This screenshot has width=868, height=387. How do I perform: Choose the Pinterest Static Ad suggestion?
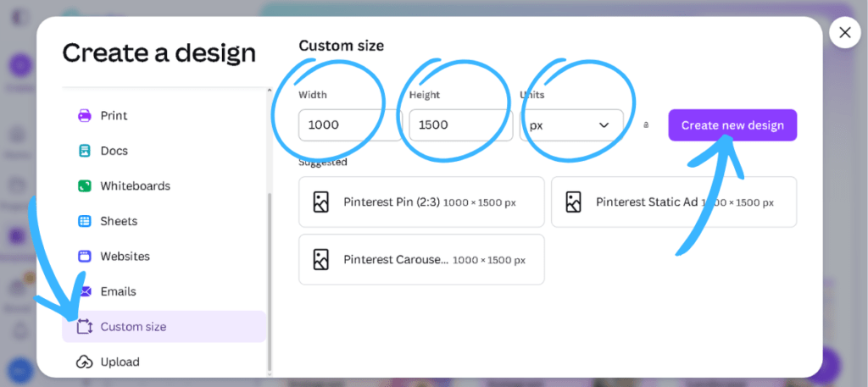click(674, 202)
